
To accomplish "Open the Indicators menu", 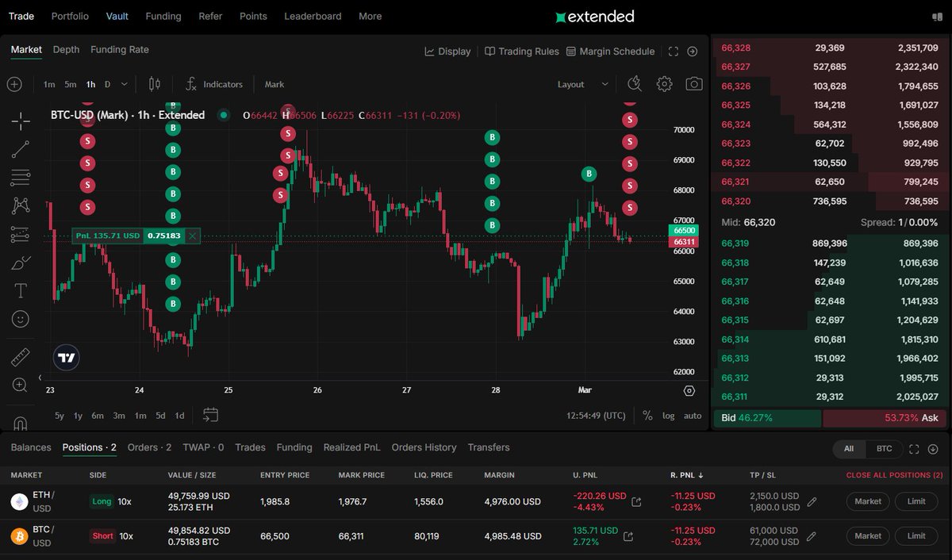I will [213, 84].
